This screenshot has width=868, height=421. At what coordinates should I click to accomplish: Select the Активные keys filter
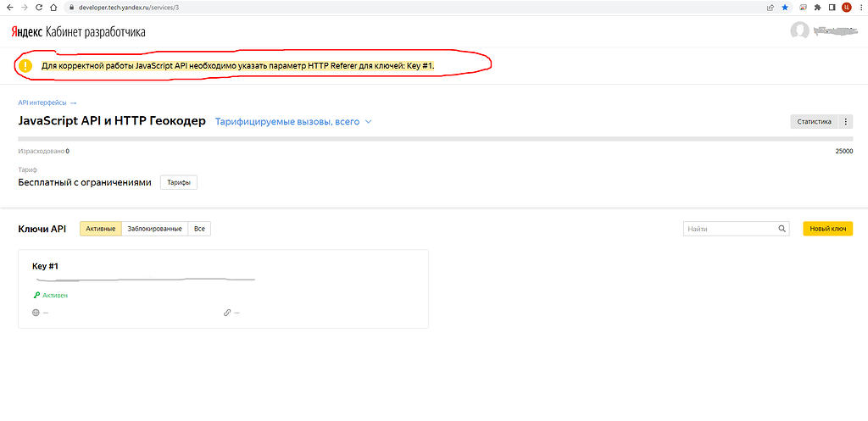pos(101,229)
